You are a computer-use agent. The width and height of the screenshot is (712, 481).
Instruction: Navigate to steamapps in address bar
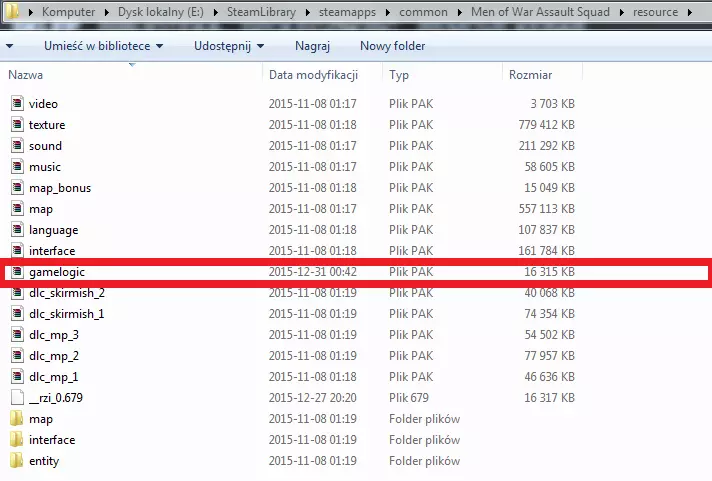pyautogui.click(x=347, y=12)
